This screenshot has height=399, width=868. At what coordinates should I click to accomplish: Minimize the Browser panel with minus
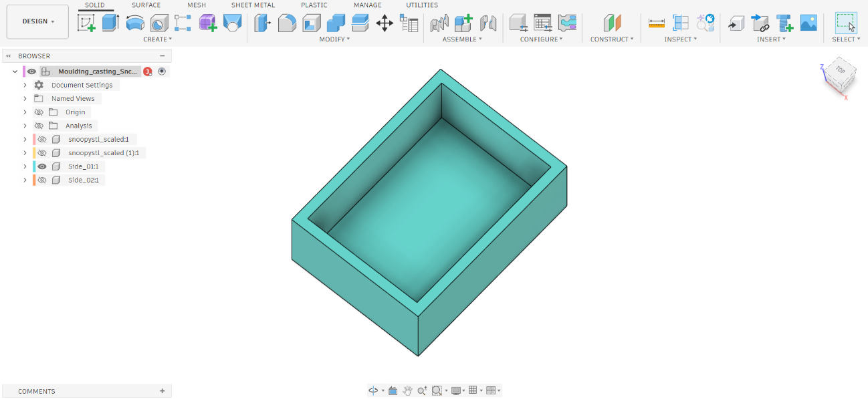[x=162, y=56]
